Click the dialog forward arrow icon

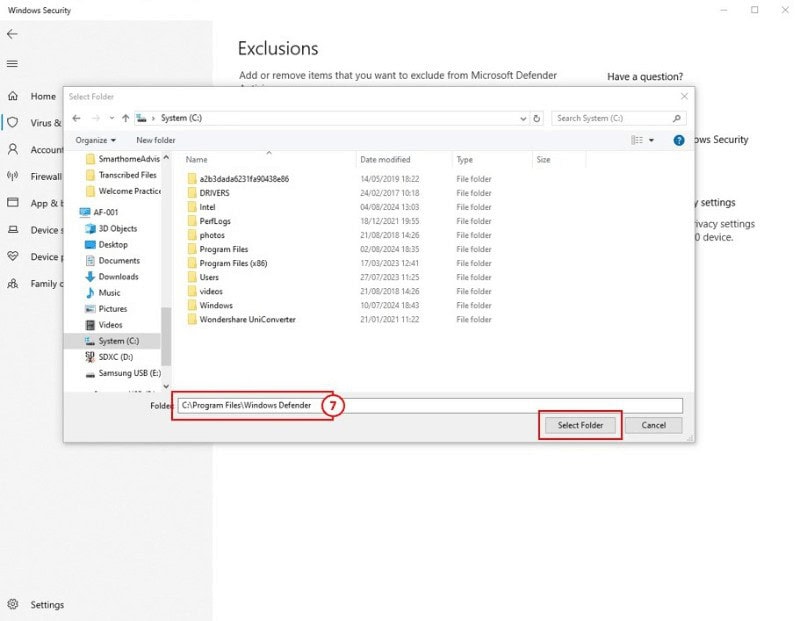click(x=95, y=118)
